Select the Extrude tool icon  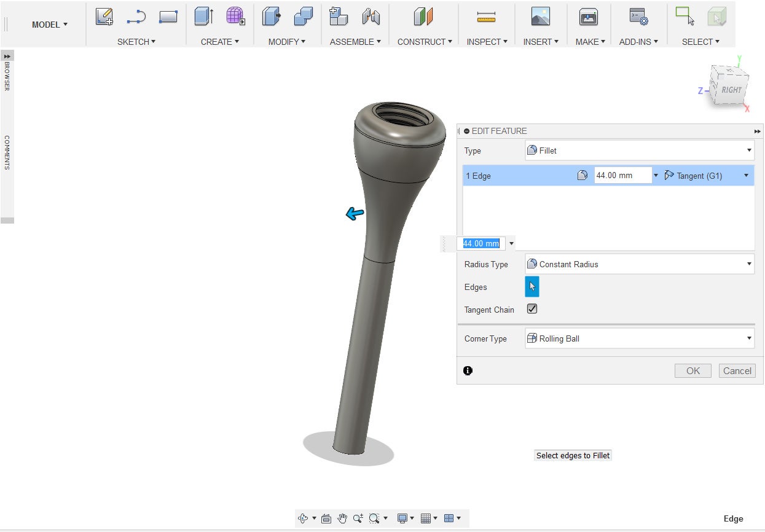pos(203,17)
